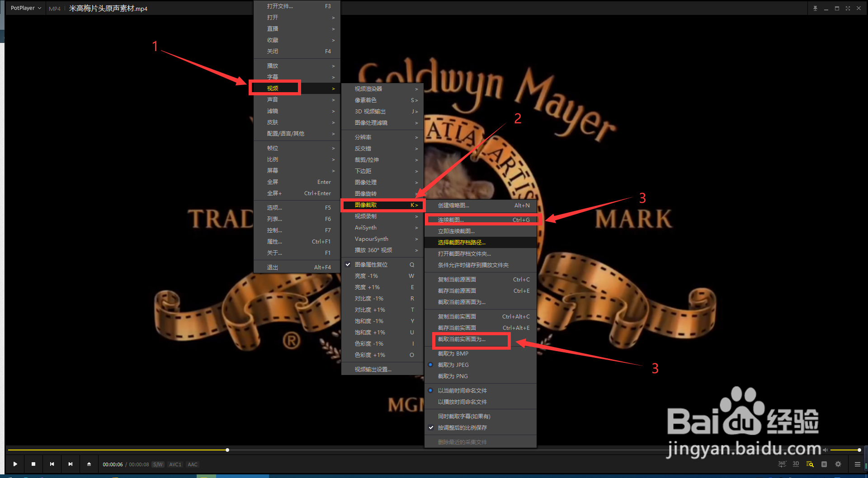Expand the 视频 submenu

(297, 89)
